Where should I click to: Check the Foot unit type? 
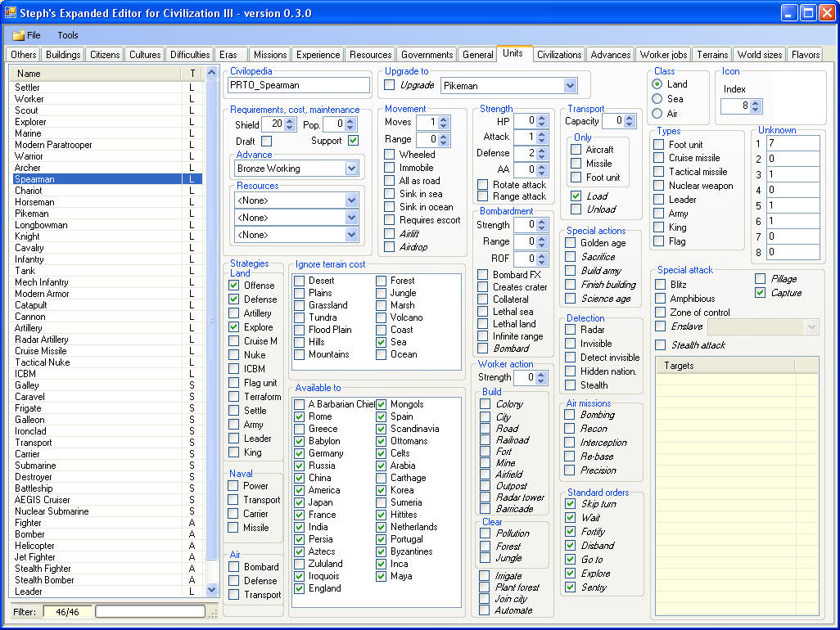[659, 145]
